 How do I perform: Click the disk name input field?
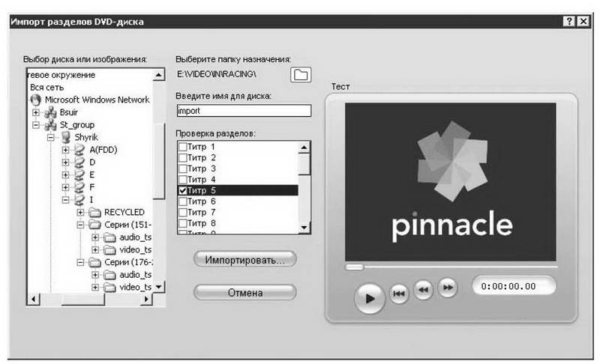(x=244, y=111)
